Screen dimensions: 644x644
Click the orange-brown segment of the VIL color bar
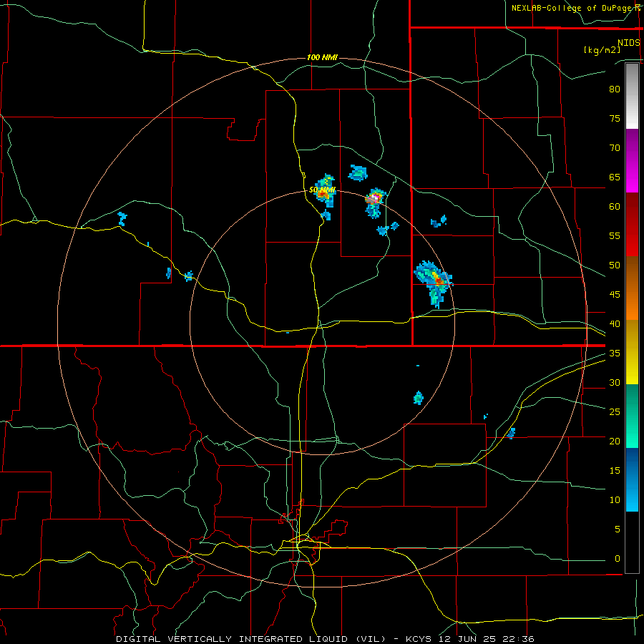click(x=632, y=288)
